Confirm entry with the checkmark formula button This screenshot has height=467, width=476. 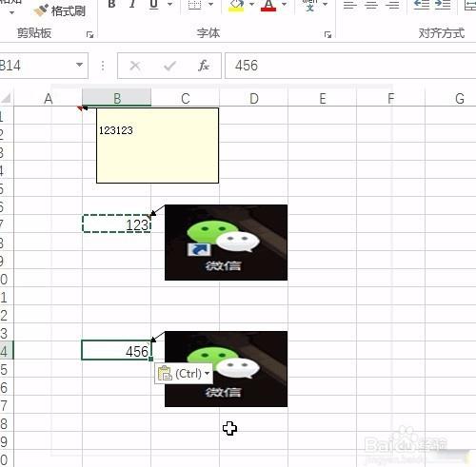pyautogui.click(x=169, y=66)
